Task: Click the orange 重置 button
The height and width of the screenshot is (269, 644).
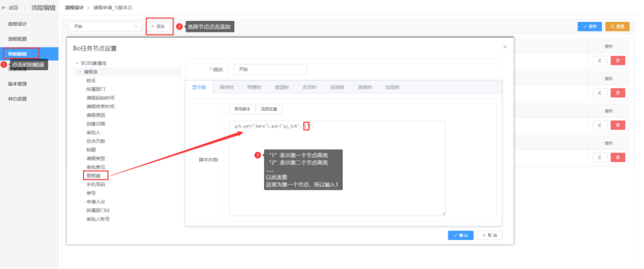Action: pos(617,26)
